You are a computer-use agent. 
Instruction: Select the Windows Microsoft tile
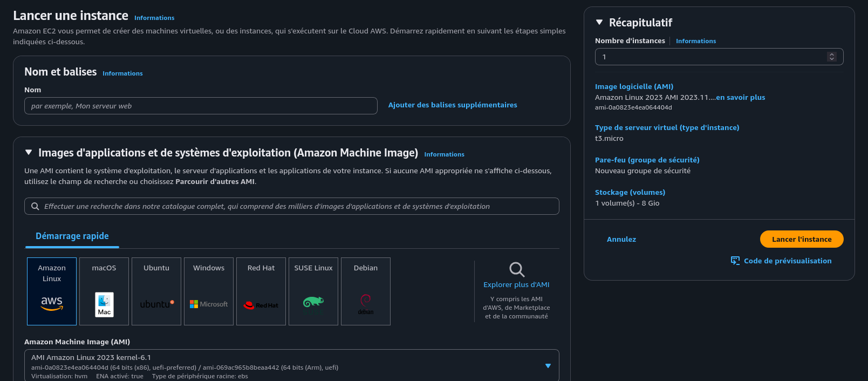point(209,291)
